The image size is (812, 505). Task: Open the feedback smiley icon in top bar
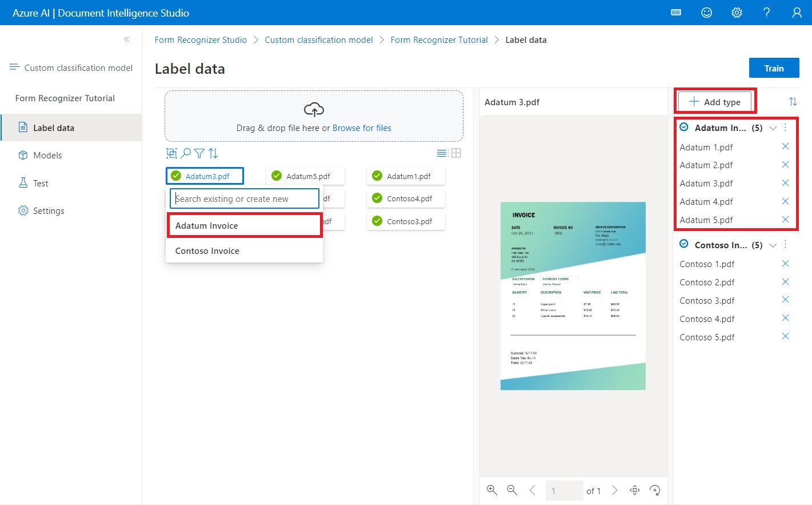706,12
